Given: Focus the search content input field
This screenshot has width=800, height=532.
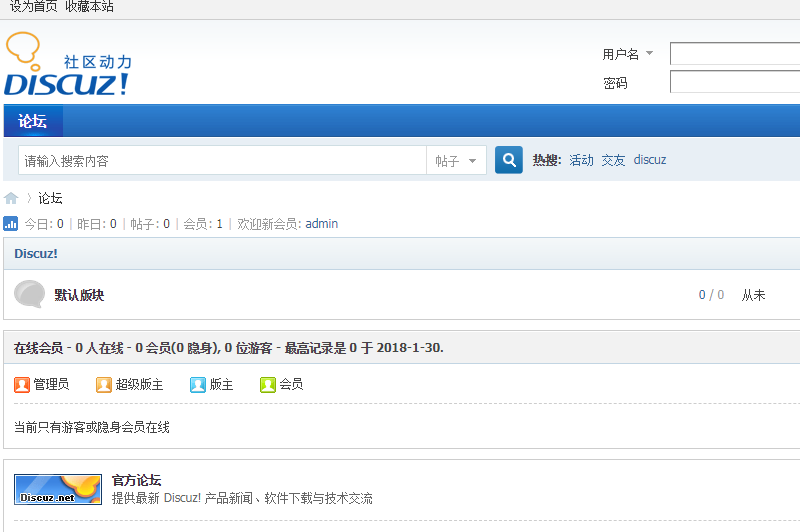Looking at the screenshot, I should [x=222, y=161].
